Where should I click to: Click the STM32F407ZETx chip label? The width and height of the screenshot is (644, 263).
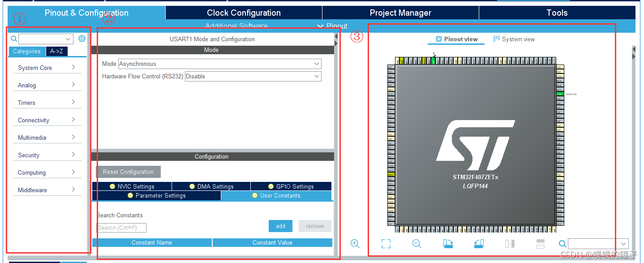475,177
